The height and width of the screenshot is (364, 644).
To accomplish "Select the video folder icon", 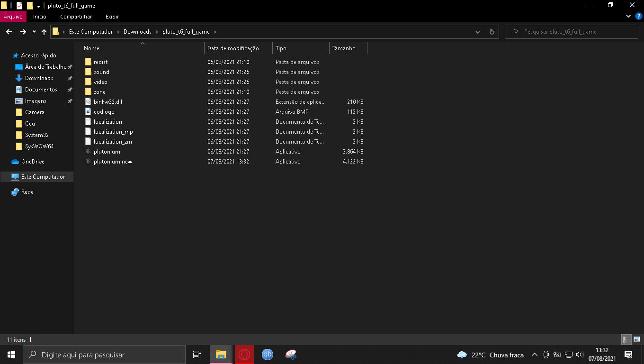I will point(88,82).
